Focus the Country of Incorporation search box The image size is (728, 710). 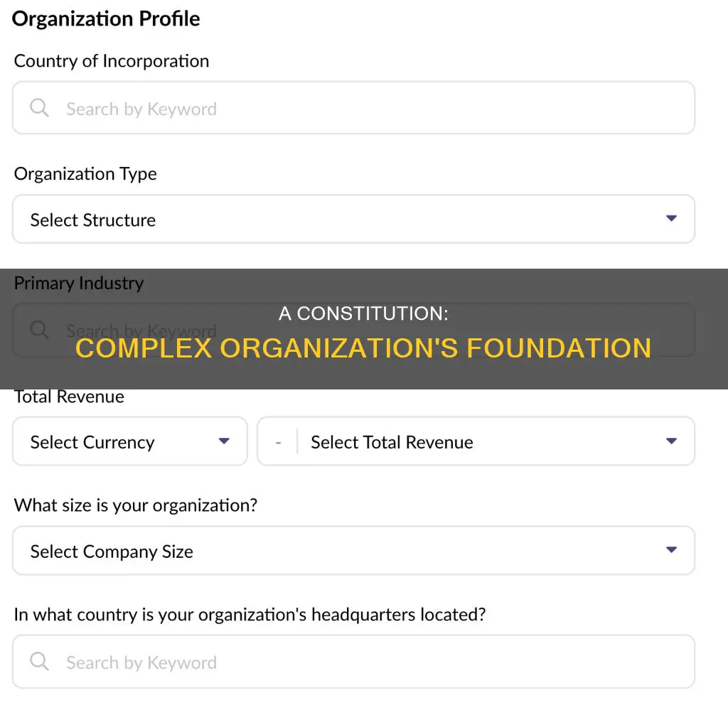pos(370,109)
